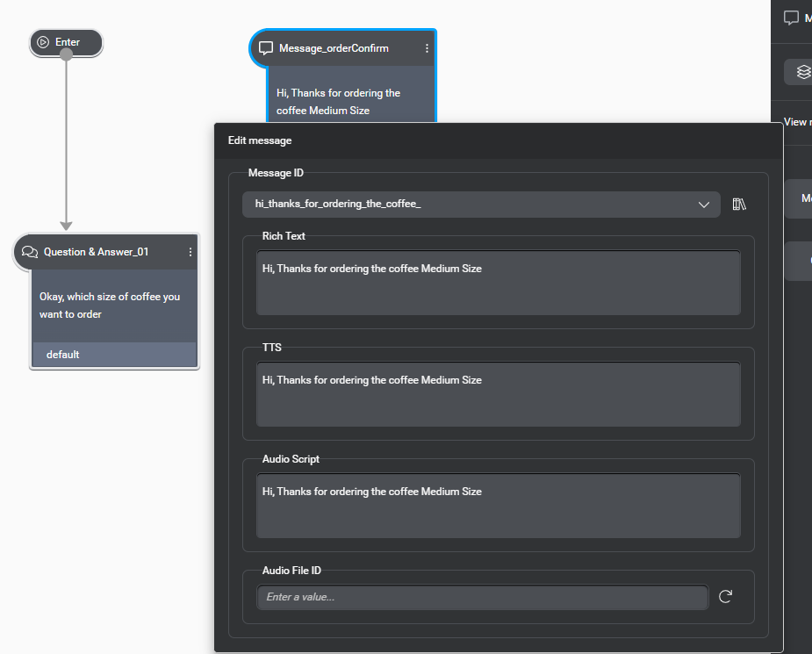Click the View link in right panel
This screenshot has width=812, height=654.
click(795, 122)
